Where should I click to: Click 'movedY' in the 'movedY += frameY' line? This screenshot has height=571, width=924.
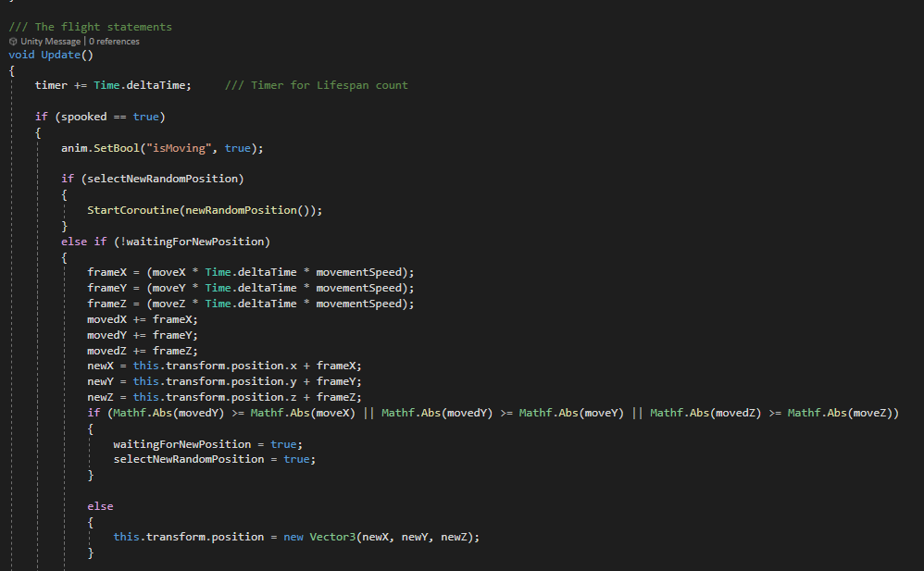coord(106,335)
